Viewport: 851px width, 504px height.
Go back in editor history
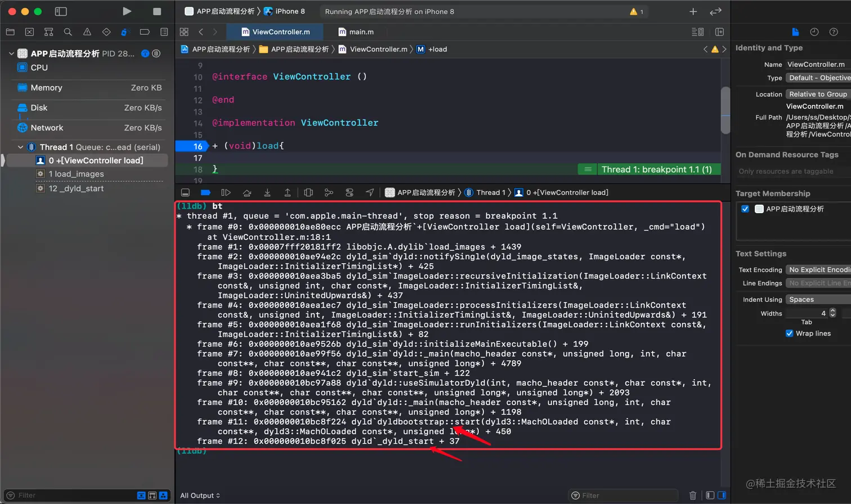[x=201, y=32]
